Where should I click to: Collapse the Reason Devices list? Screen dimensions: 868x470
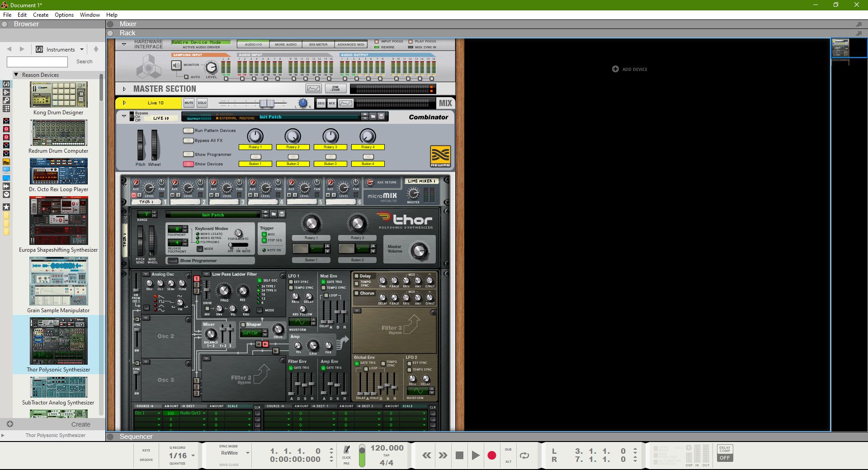click(x=16, y=75)
